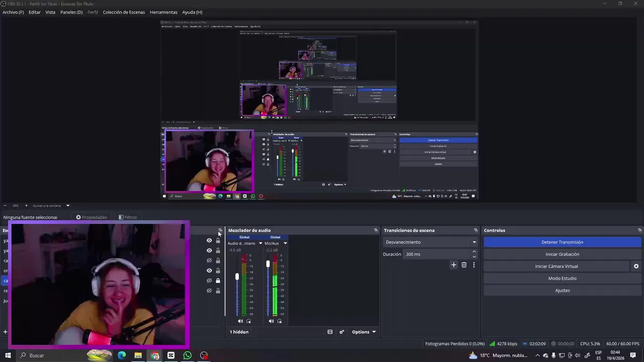Click Iniciar Cámara Virtual button
644x362 pixels.
click(x=556, y=266)
